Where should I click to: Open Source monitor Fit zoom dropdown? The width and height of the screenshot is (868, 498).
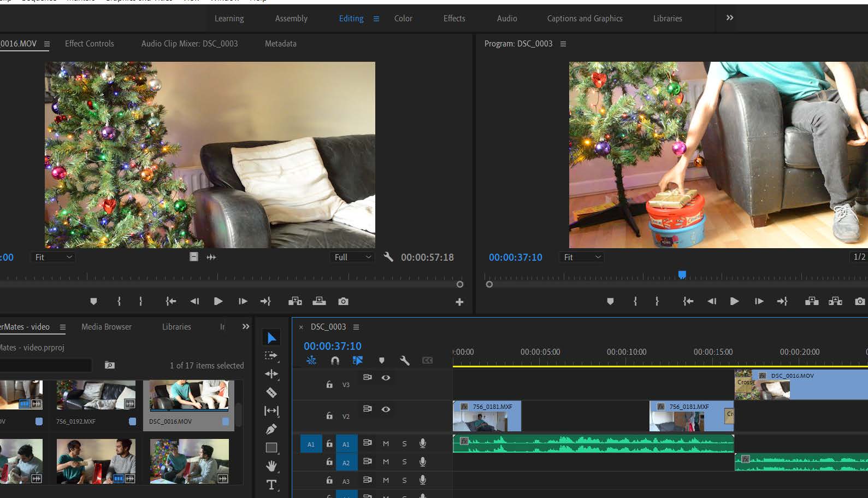pos(54,257)
